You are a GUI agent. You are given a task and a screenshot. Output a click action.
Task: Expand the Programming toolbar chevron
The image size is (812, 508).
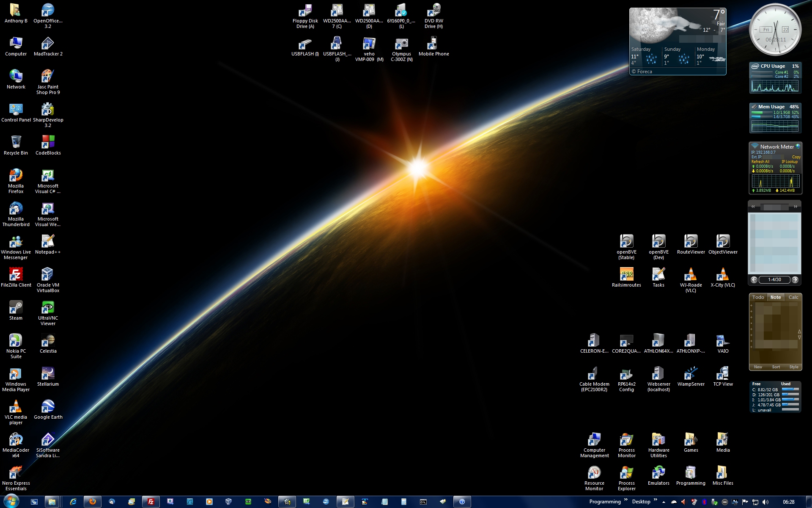[626, 500]
